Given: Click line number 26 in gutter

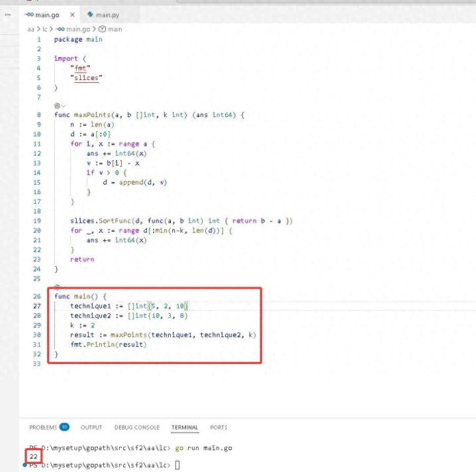Looking at the screenshot, I should click(x=37, y=297).
